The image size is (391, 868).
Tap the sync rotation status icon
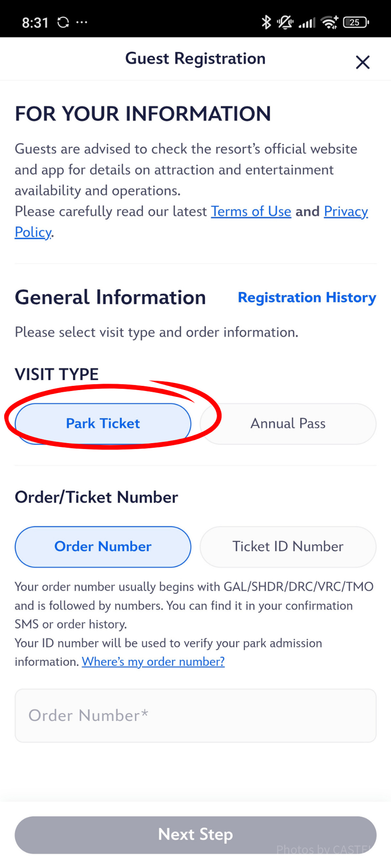click(x=63, y=22)
